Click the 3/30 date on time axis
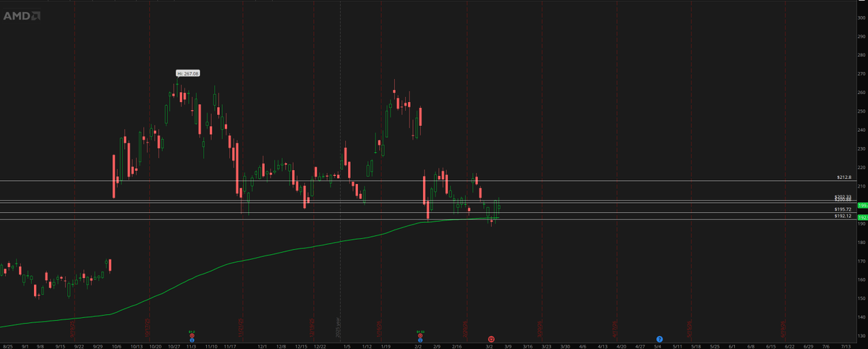The width and height of the screenshot is (868, 349). (x=565, y=345)
